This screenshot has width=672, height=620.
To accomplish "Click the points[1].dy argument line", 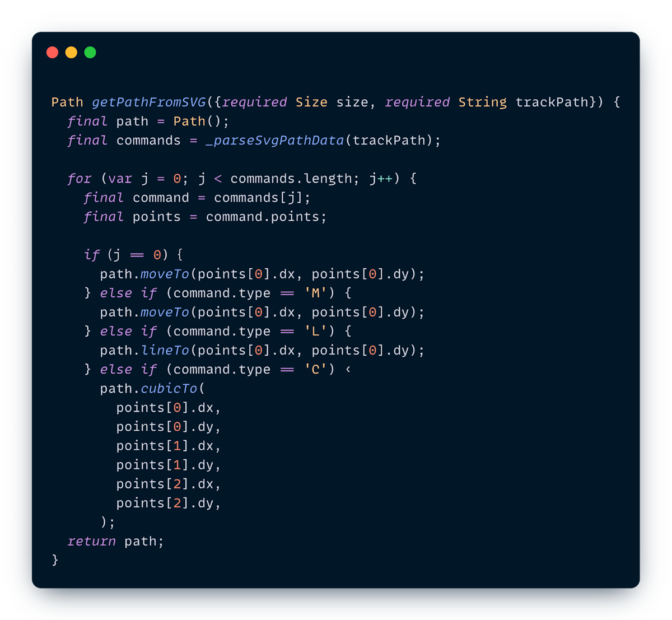I will pos(168,465).
